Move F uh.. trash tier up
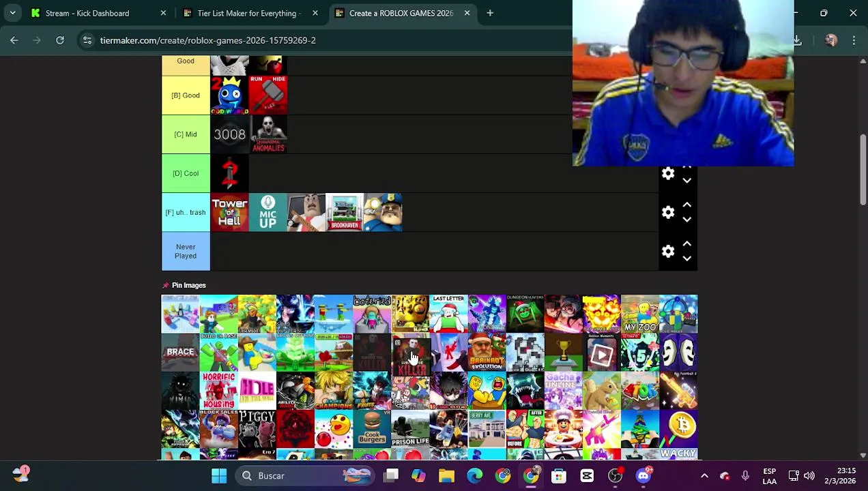 (x=686, y=205)
